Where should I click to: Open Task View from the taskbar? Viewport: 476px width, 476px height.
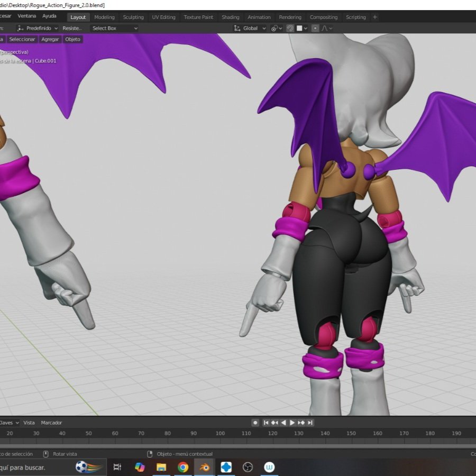pos(117,467)
